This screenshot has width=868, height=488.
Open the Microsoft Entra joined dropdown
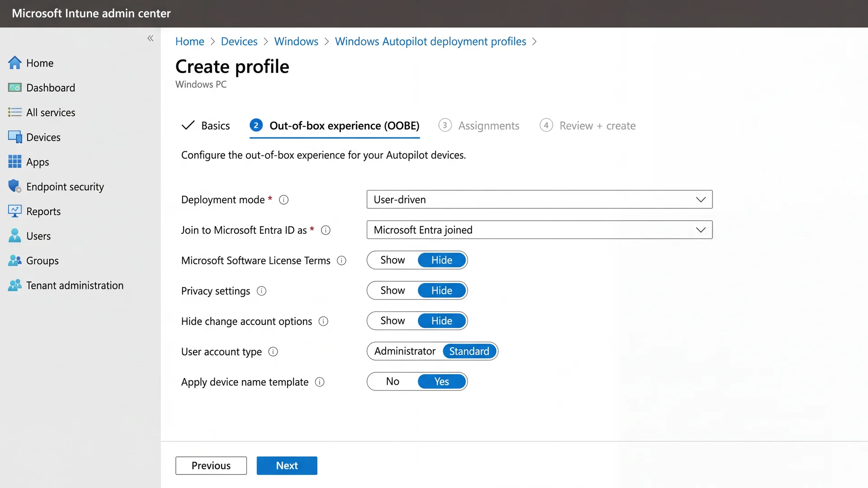539,230
